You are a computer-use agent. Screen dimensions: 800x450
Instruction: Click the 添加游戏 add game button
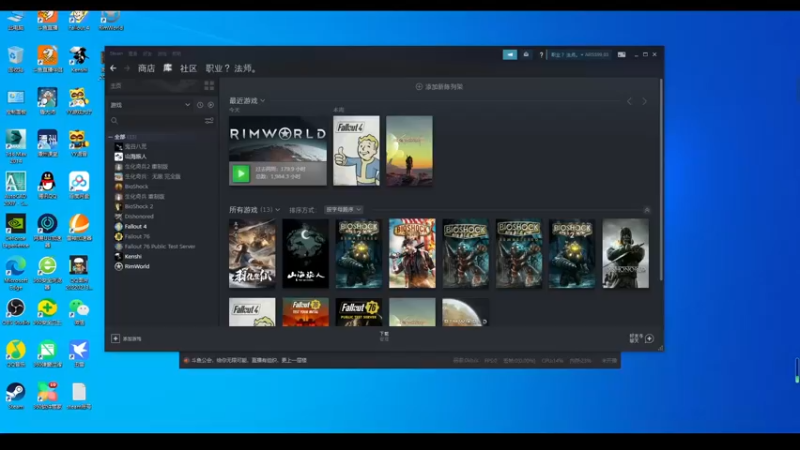[127, 339]
